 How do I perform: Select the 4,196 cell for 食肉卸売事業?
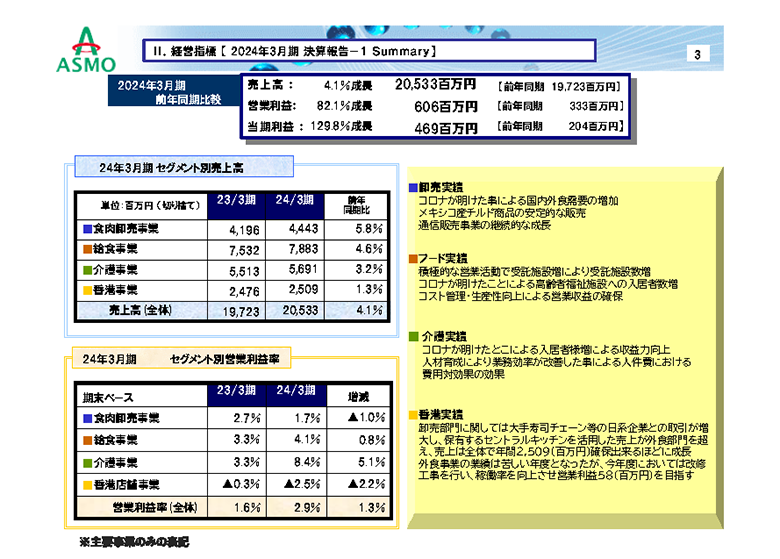(236, 230)
